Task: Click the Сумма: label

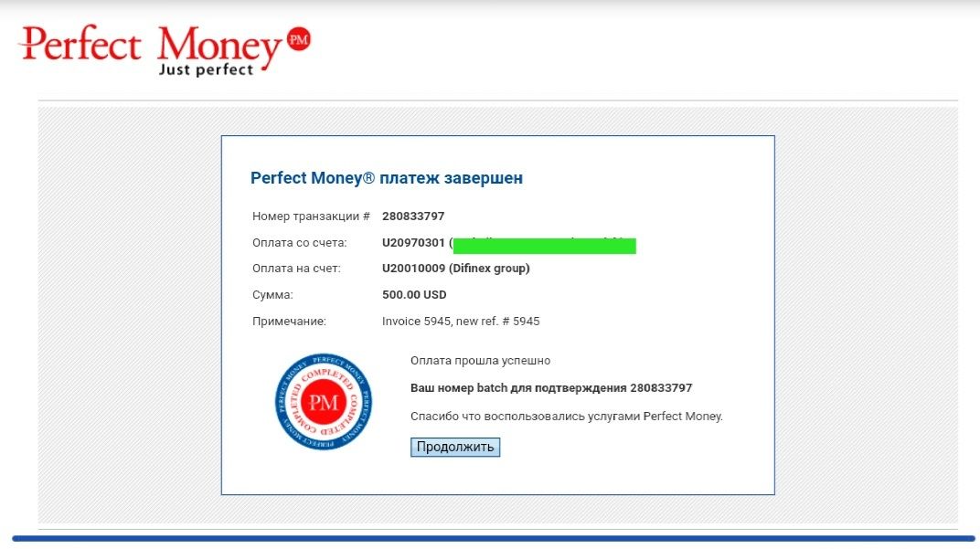Action: [272, 295]
